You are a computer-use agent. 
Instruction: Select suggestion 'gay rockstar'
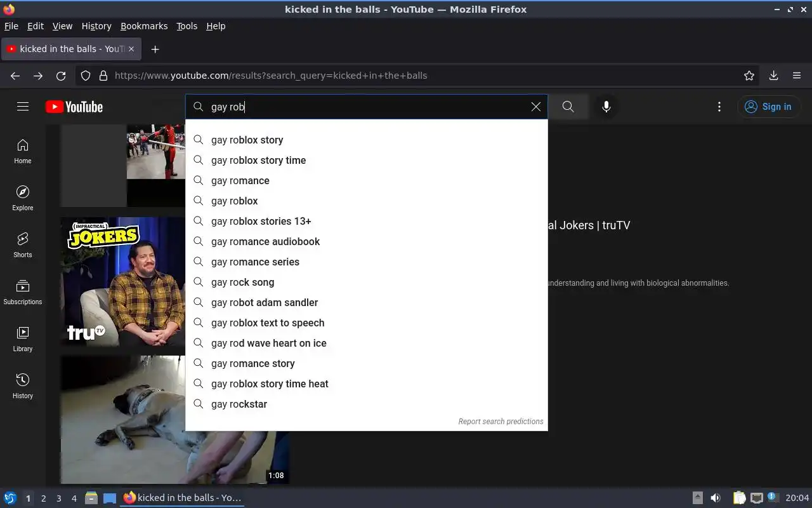pyautogui.click(x=367, y=404)
